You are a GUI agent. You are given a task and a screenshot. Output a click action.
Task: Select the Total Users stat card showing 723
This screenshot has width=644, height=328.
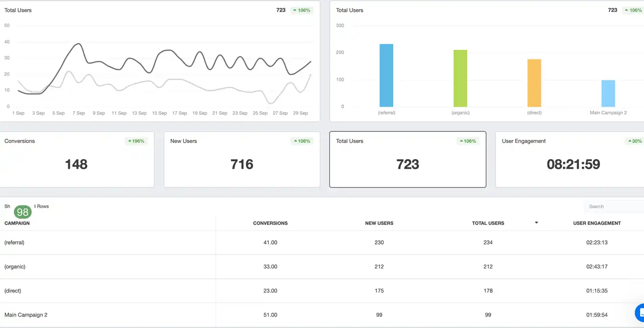point(408,159)
